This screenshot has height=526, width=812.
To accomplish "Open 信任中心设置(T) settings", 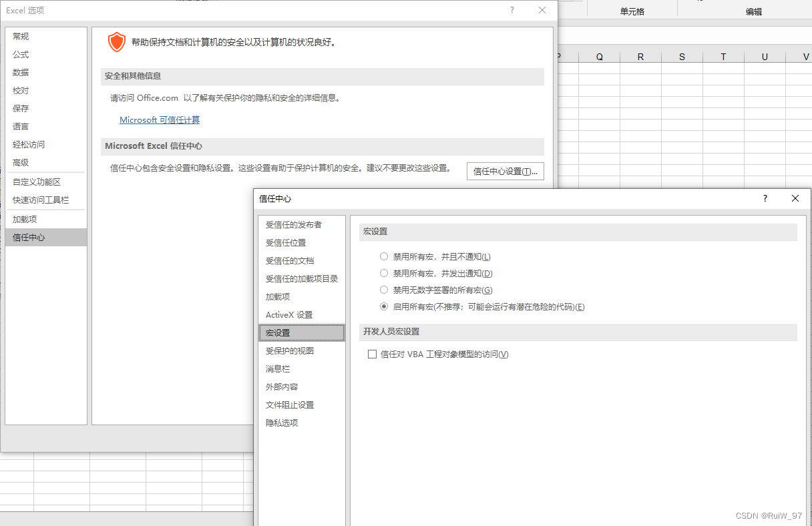I will (504, 171).
